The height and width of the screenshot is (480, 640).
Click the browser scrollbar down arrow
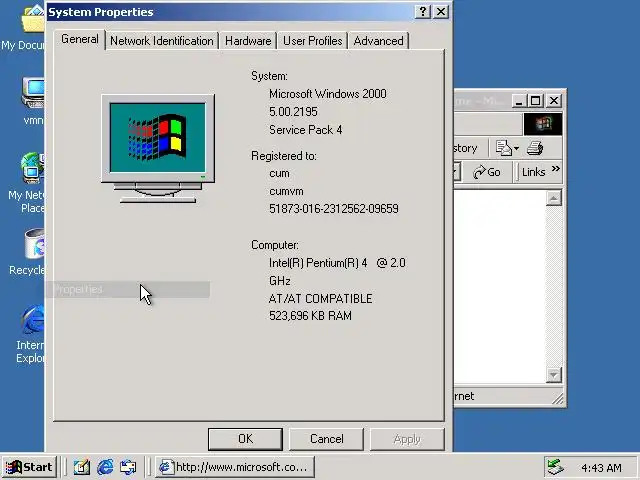click(553, 375)
